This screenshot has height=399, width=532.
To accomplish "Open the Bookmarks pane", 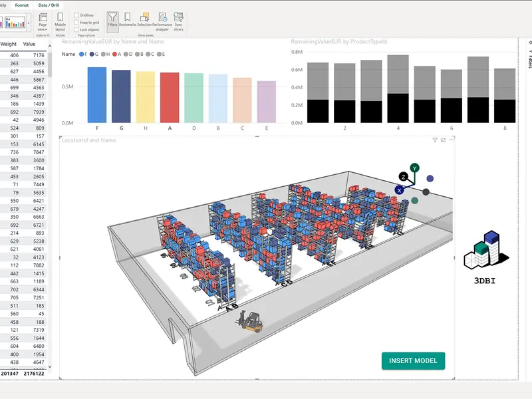I will (128, 19).
